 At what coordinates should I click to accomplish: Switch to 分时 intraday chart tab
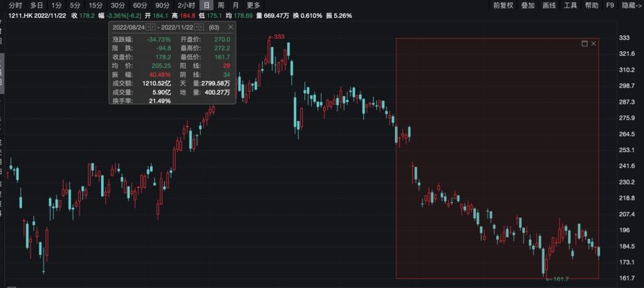pyautogui.click(x=15, y=5)
